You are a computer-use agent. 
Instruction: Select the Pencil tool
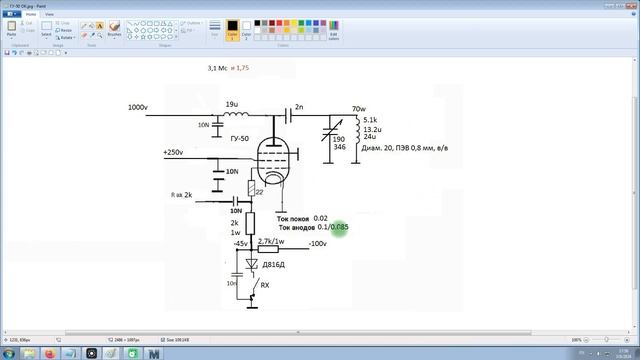pyautogui.click(x=84, y=26)
